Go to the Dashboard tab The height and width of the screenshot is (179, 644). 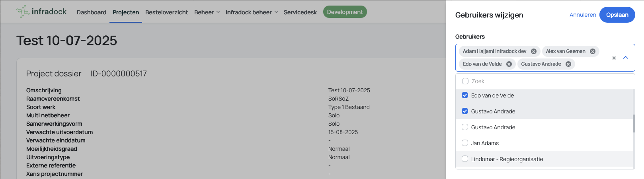(x=92, y=12)
